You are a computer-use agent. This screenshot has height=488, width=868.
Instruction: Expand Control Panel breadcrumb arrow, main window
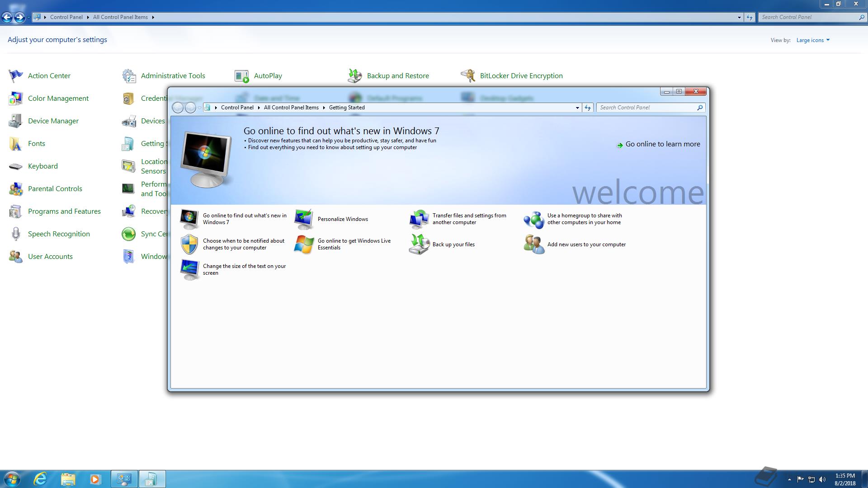pos(88,17)
